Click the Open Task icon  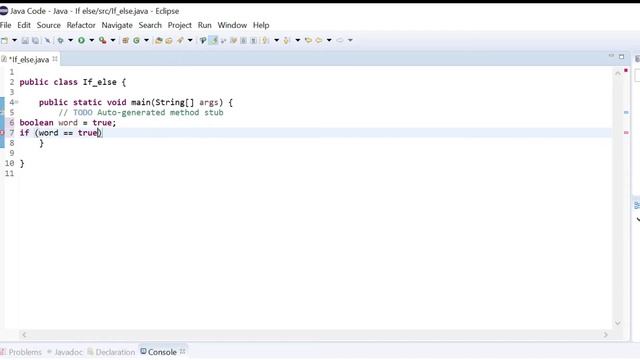(169, 40)
